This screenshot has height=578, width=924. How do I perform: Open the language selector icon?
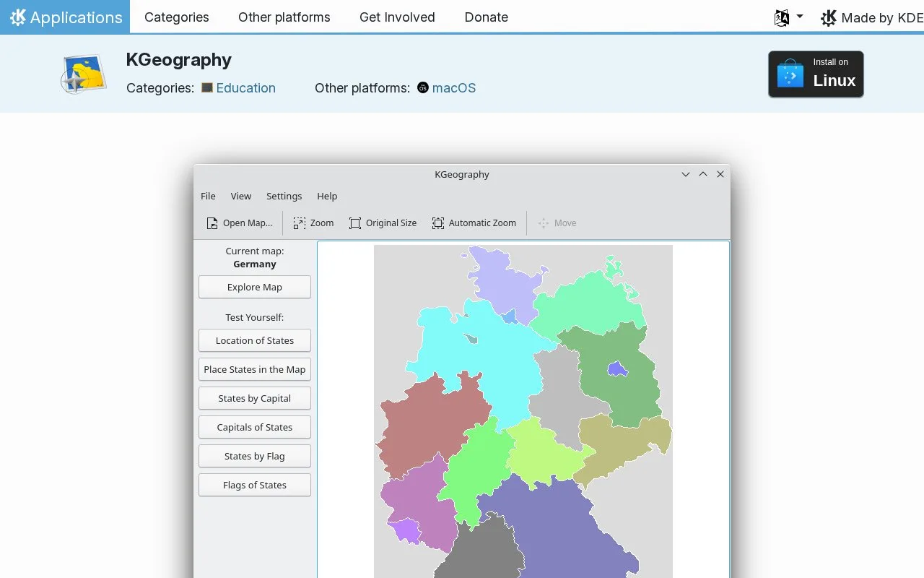tap(782, 18)
